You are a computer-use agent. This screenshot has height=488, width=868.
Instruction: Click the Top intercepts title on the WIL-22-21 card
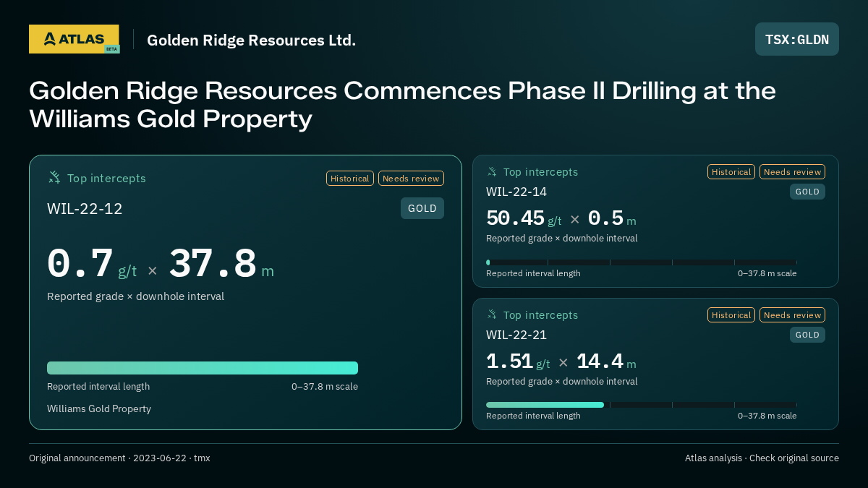[540, 315]
